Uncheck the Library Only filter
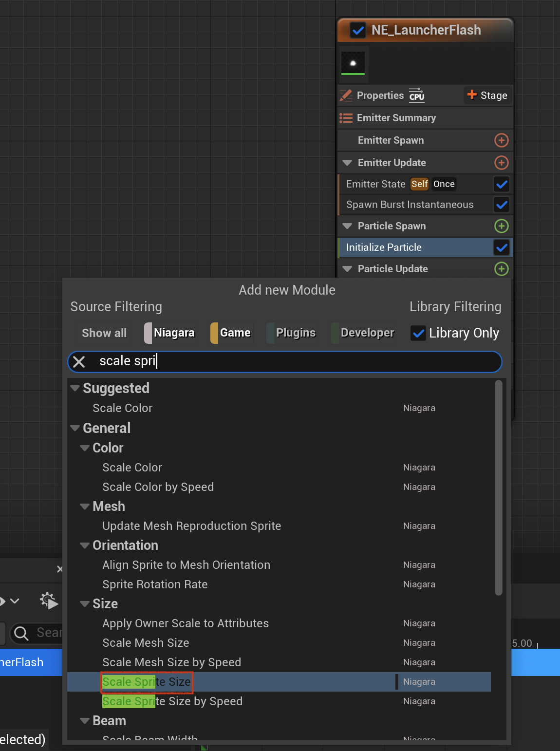The image size is (560, 751). click(x=418, y=333)
